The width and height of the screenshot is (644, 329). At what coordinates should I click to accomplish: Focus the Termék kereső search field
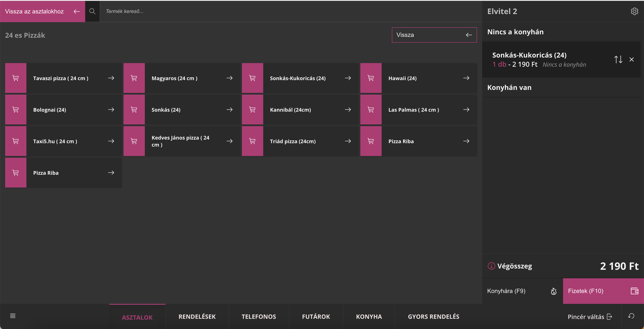(x=275, y=11)
